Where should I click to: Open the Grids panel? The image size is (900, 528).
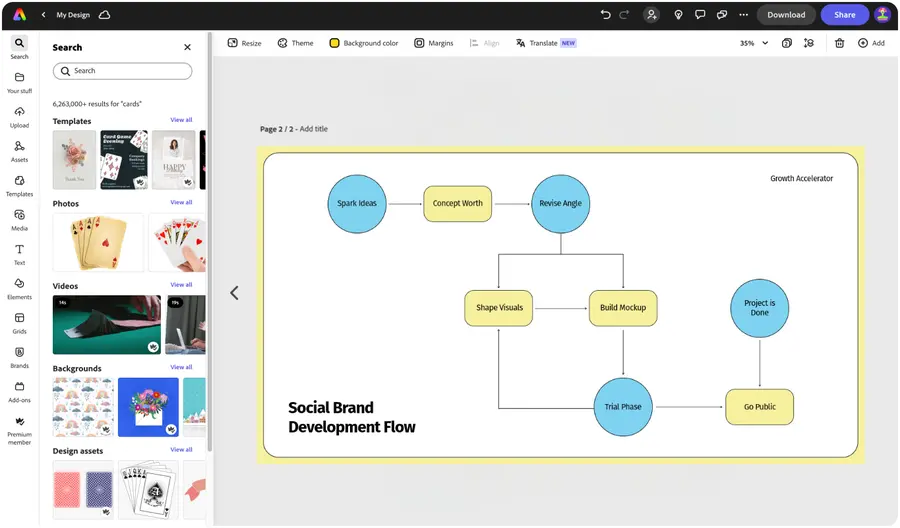[x=19, y=324]
